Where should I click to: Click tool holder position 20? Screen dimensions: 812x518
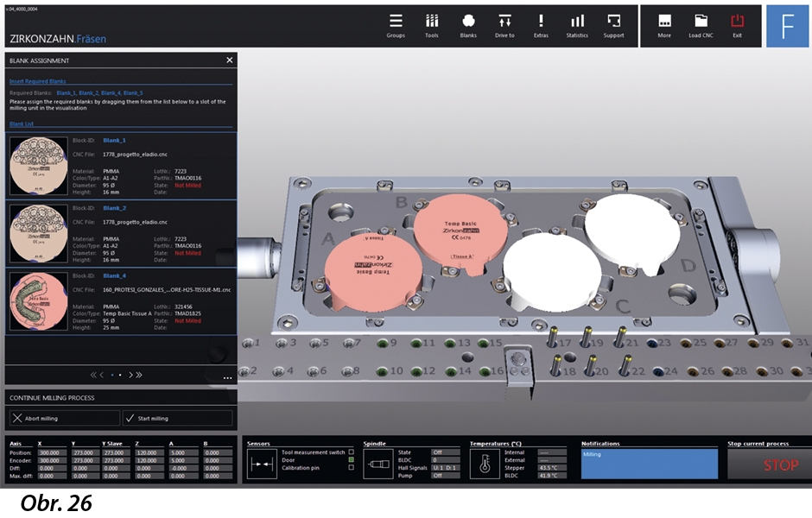pyautogui.click(x=590, y=366)
